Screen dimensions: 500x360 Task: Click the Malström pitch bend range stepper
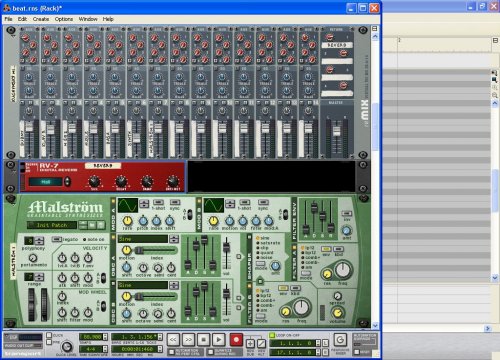(x=39, y=277)
